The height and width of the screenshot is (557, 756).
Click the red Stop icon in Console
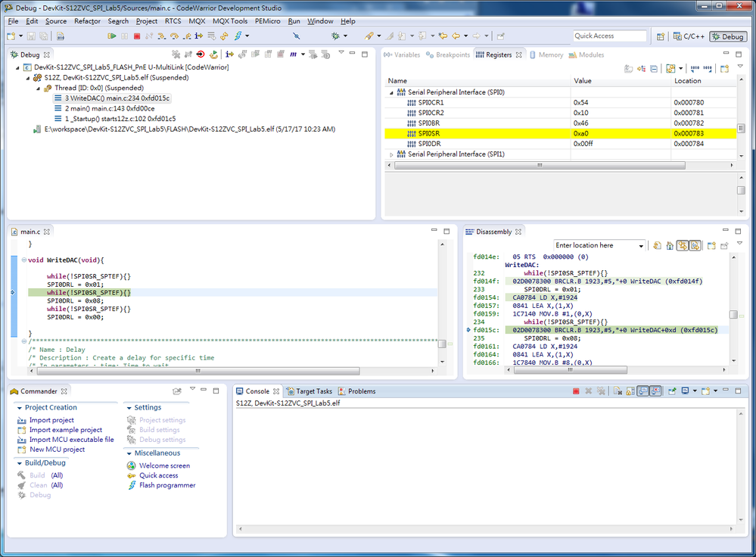[x=576, y=391]
